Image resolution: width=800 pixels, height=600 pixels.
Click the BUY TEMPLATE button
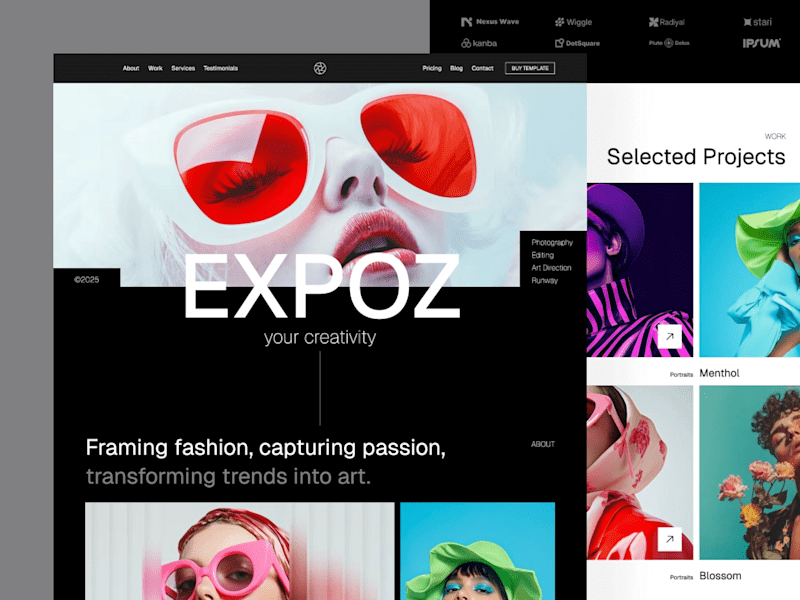point(530,68)
